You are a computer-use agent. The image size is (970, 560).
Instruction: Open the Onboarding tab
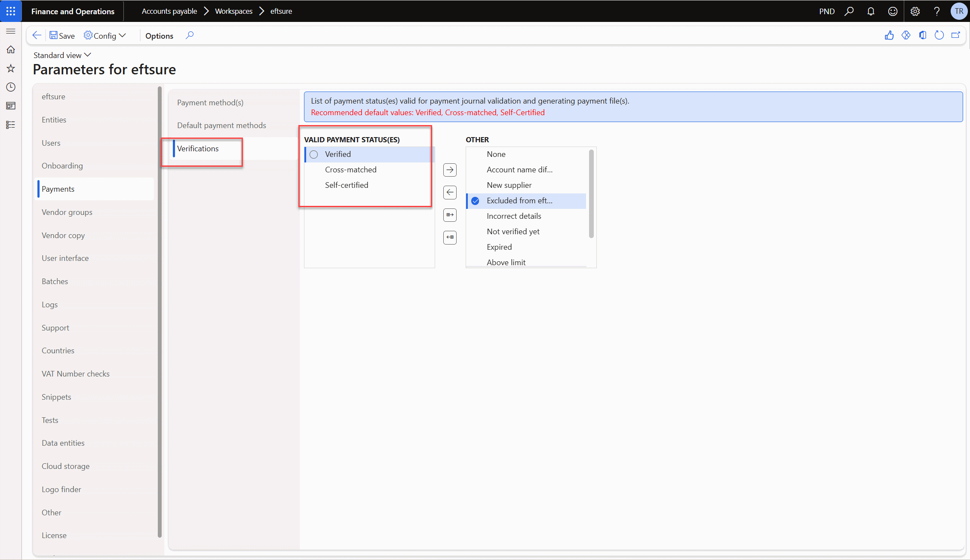95,166
